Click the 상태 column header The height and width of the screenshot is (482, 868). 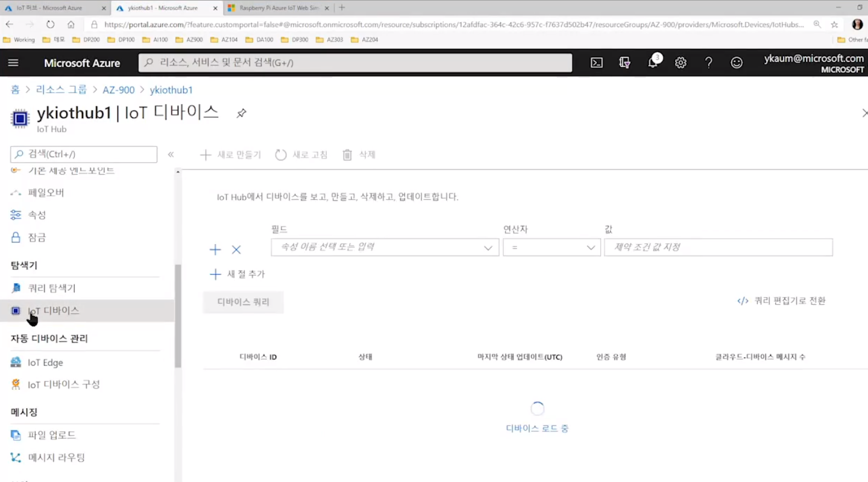[365, 357]
